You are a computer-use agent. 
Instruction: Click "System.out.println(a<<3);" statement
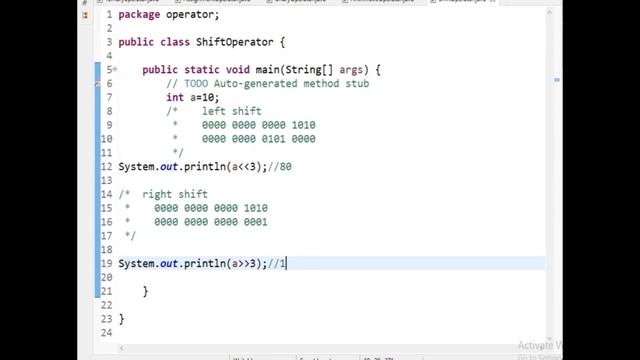pyautogui.click(x=193, y=167)
